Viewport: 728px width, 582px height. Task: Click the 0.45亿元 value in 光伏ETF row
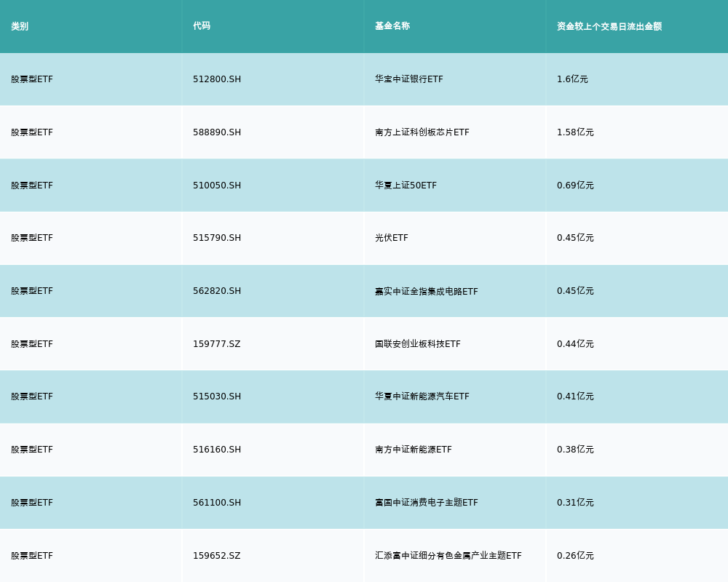(575, 238)
